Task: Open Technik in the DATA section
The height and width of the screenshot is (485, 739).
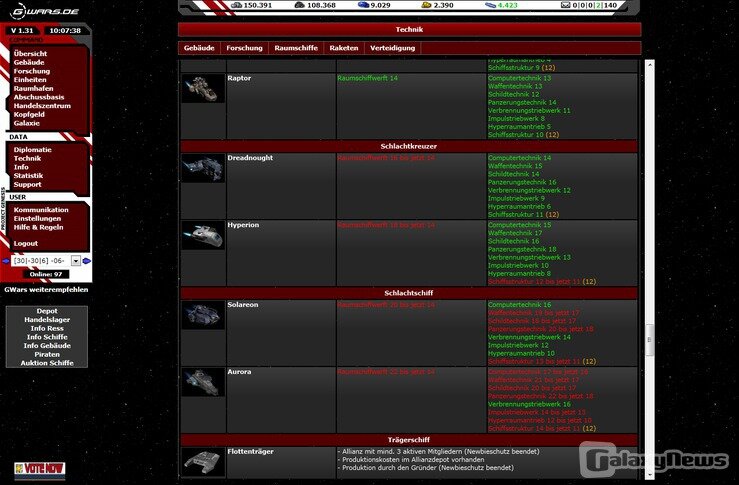Action: pyautogui.click(x=27, y=158)
